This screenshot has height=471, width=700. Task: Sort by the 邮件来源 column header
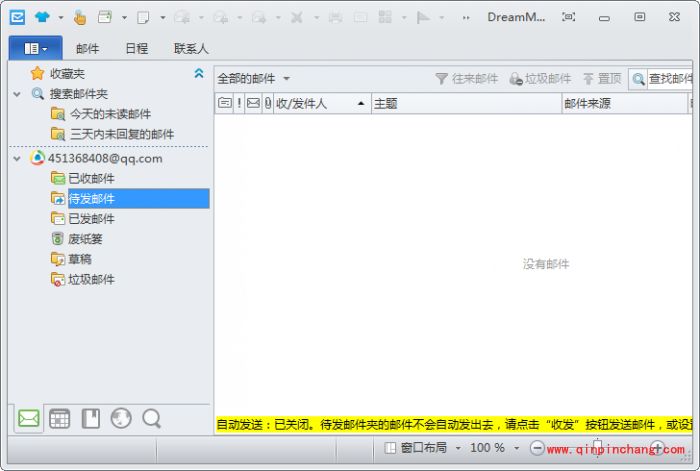[624, 104]
